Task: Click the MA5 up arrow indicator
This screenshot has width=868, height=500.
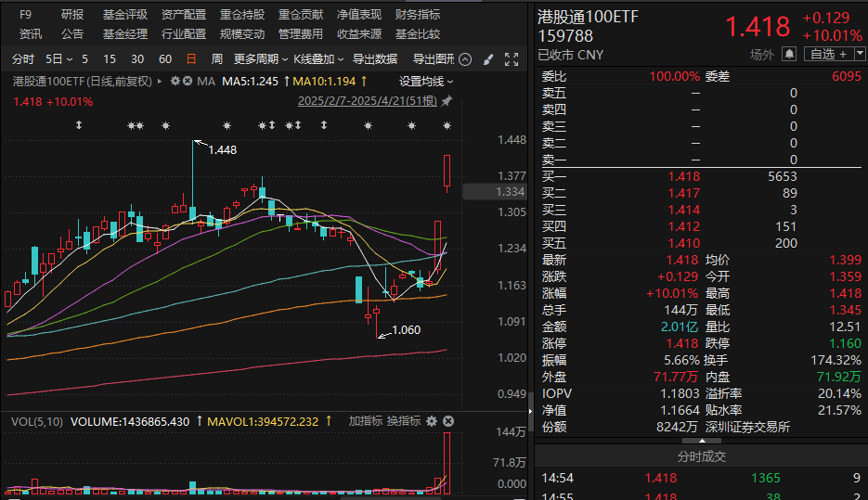Action: 286,82
